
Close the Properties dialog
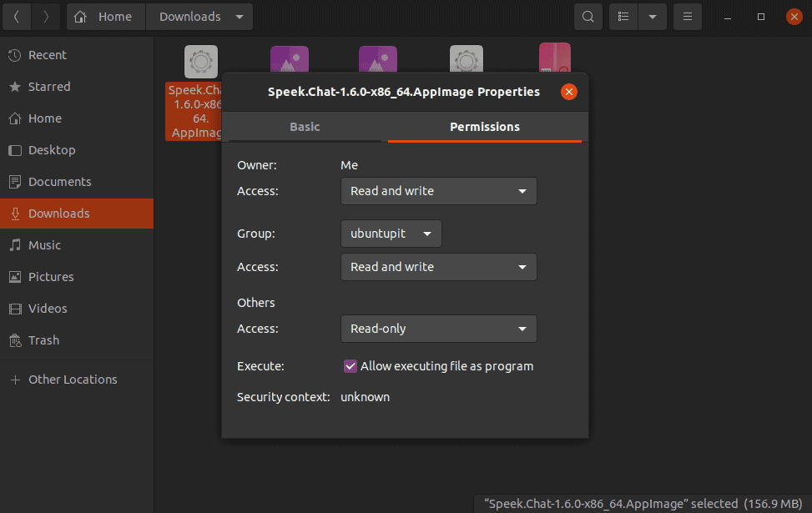pos(568,92)
